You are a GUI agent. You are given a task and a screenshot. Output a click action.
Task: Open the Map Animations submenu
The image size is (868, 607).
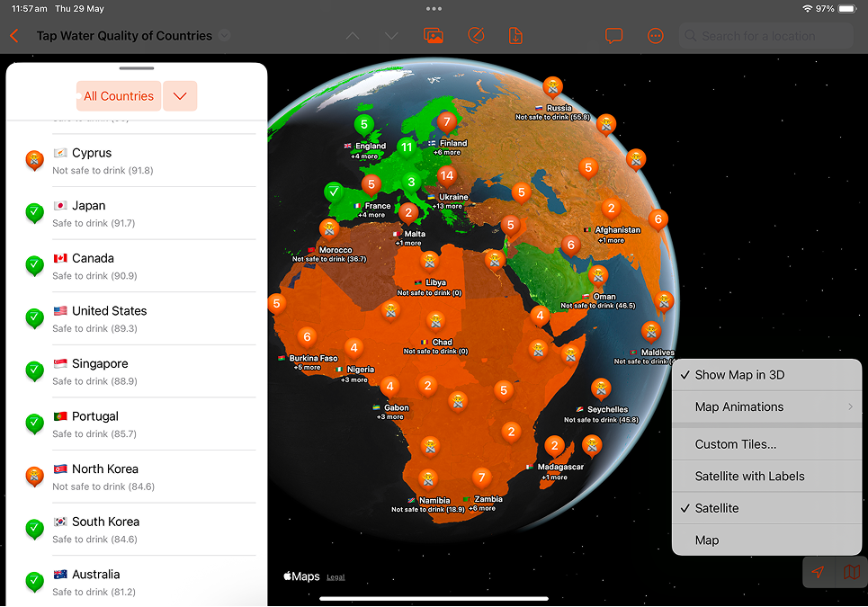pos(766,406)
